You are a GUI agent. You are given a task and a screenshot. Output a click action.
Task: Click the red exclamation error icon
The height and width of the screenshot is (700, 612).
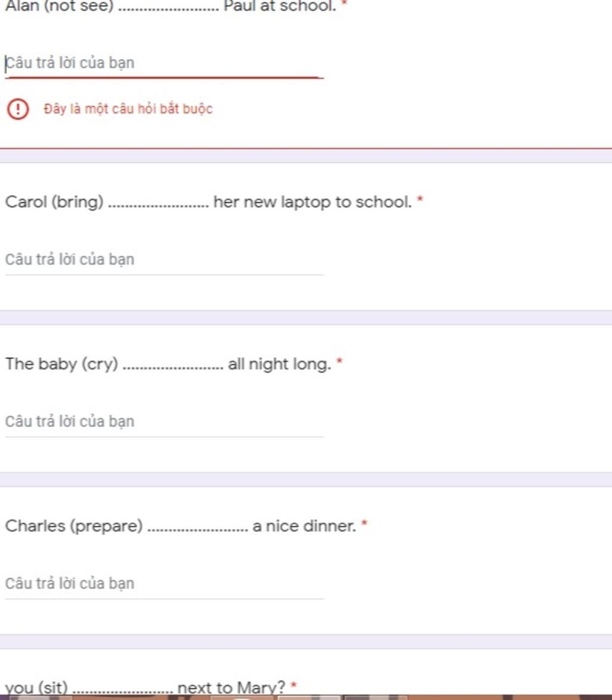point(18,109)
